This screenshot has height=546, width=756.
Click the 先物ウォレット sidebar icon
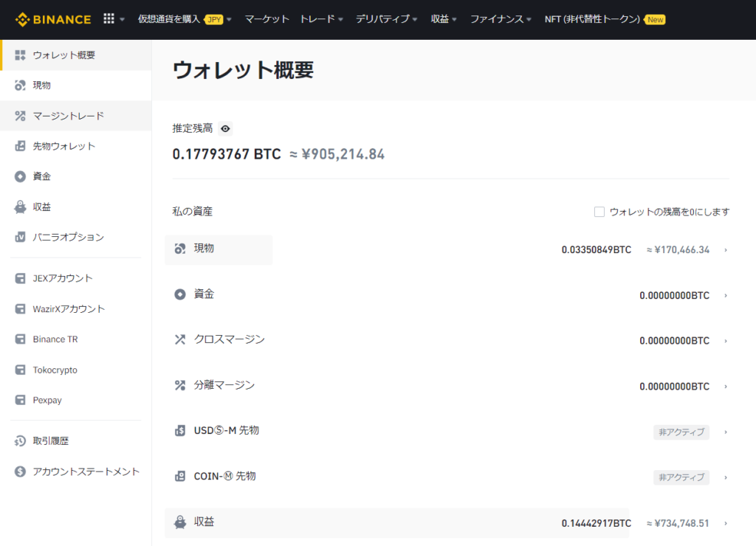(21, 146)
